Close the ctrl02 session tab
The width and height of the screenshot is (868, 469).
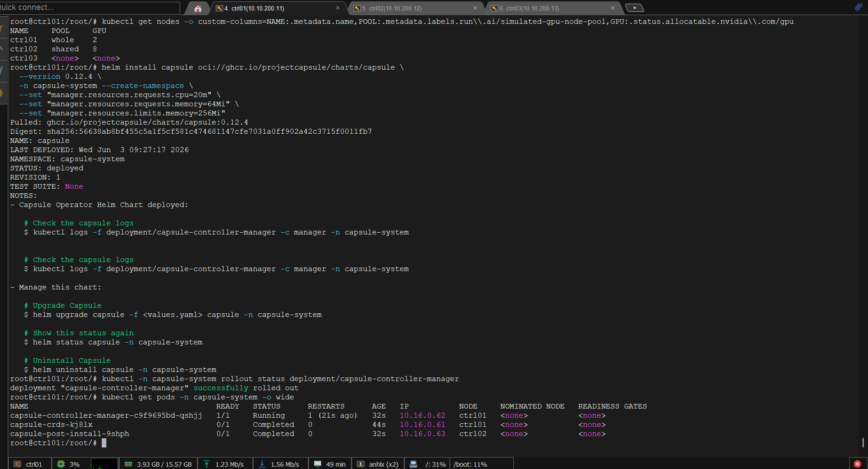475,8
